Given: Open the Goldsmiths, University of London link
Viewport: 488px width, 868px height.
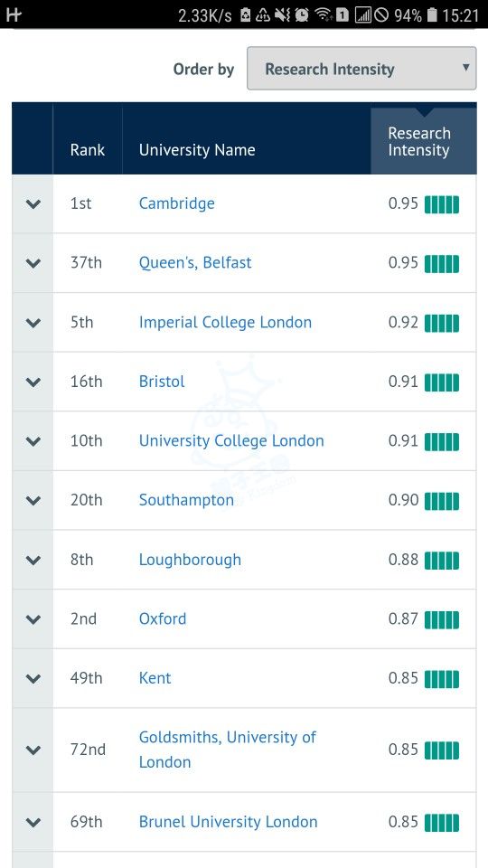Looking at the screenshot, I should click(228, 750).
